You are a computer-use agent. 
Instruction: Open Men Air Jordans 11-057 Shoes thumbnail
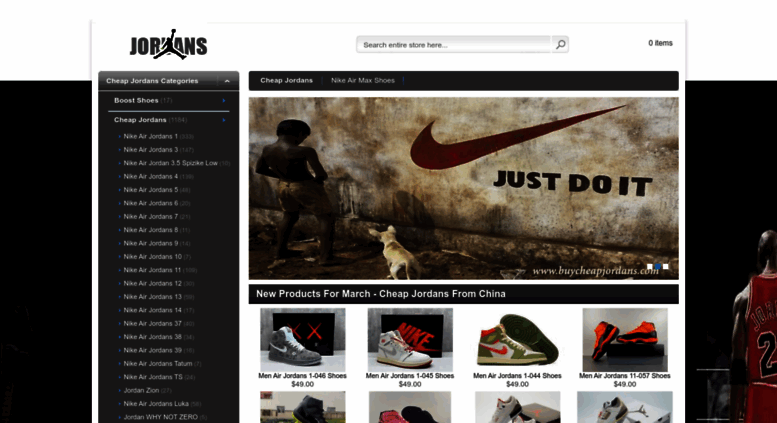(x=625, y=340)
